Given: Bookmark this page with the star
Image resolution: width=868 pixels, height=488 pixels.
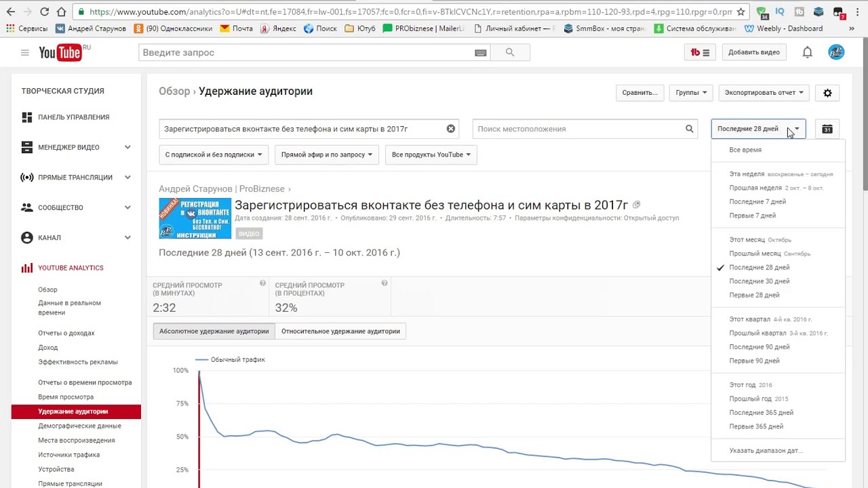Looking at the screenshot, I should [x=741, y=12].
